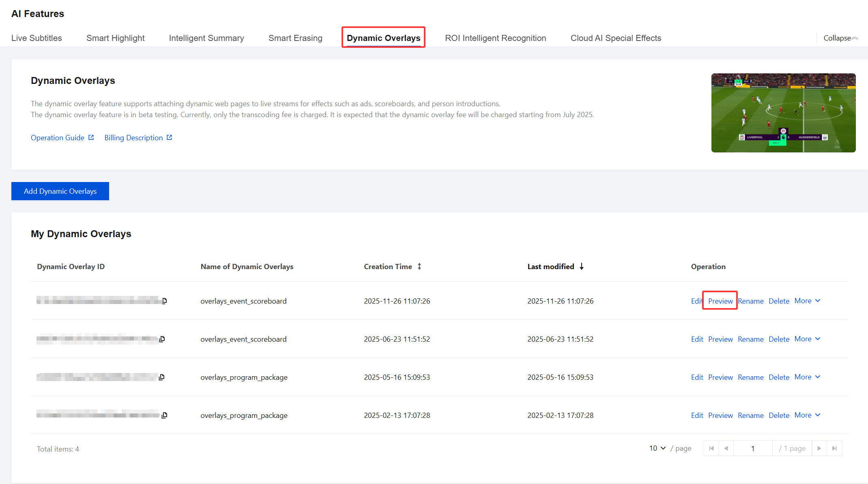Copy the second overlay ID
This screenshot has width=868, height=484.
[162, 339]
